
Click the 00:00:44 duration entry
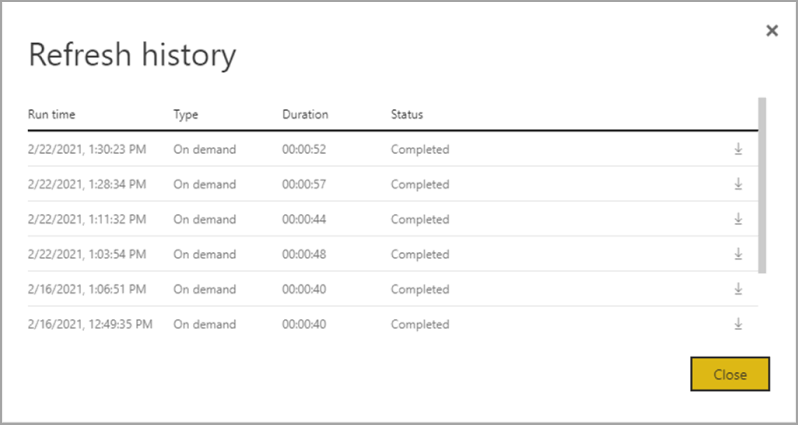click(305, 220)
